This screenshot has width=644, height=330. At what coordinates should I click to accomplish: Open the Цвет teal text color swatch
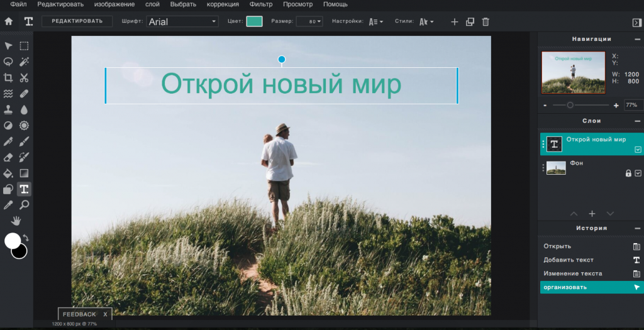[254, 22]
